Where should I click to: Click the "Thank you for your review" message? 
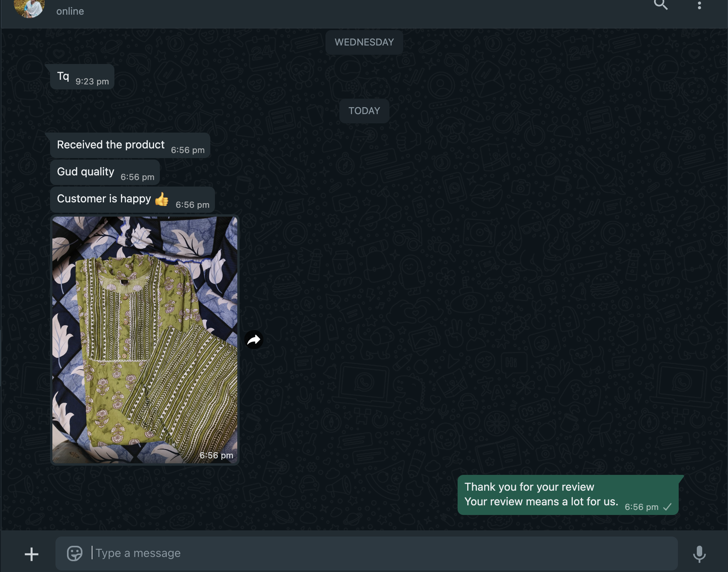pyautogui.click(x=529, y=487)
